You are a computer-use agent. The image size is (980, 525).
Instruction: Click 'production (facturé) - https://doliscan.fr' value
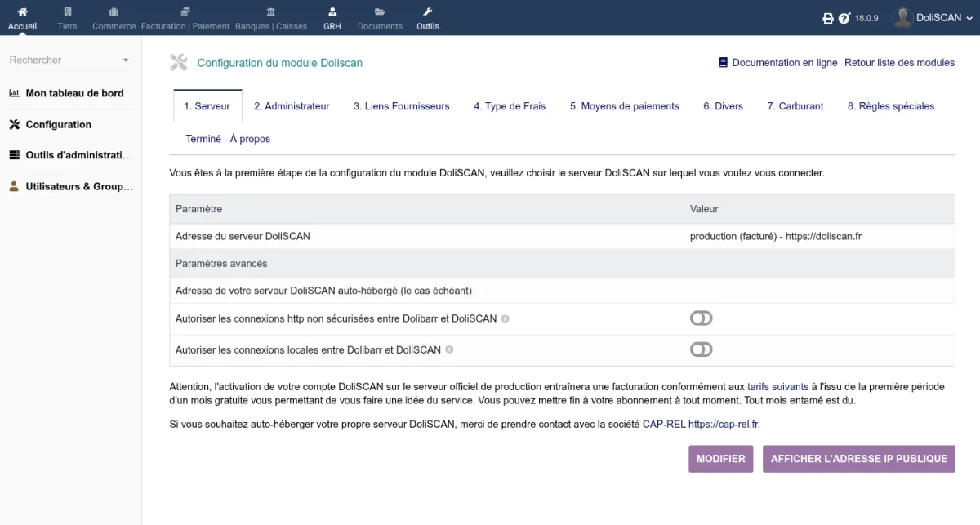[x=776, y=236]
